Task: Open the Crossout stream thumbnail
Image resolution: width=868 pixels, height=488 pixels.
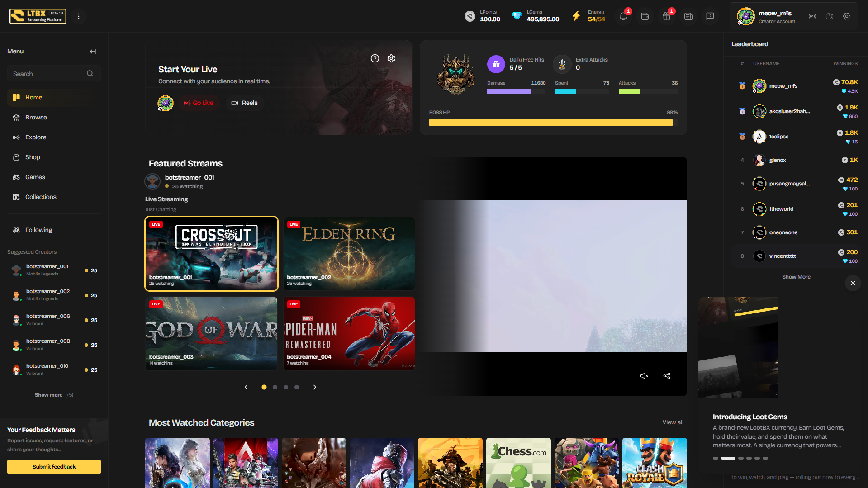Action: tap(211, 254)
